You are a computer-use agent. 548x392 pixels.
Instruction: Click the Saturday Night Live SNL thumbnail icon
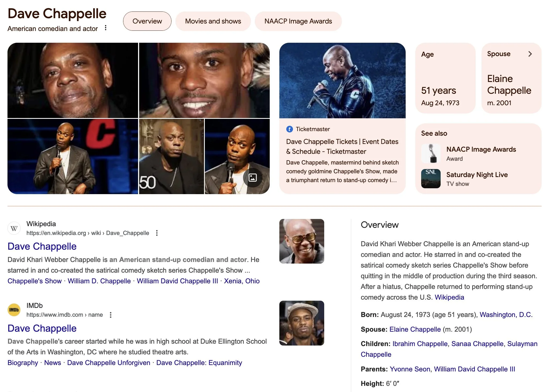[431, 179]
